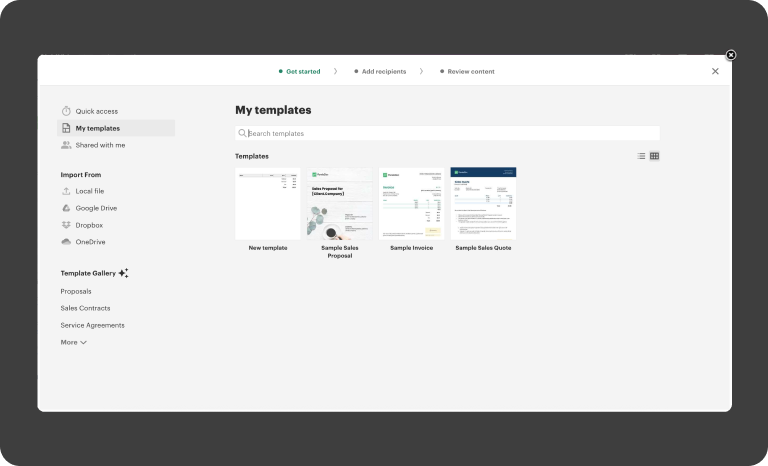Import from Dropbox
Screen dimensions: 768x466
click(x=89, y=225)
